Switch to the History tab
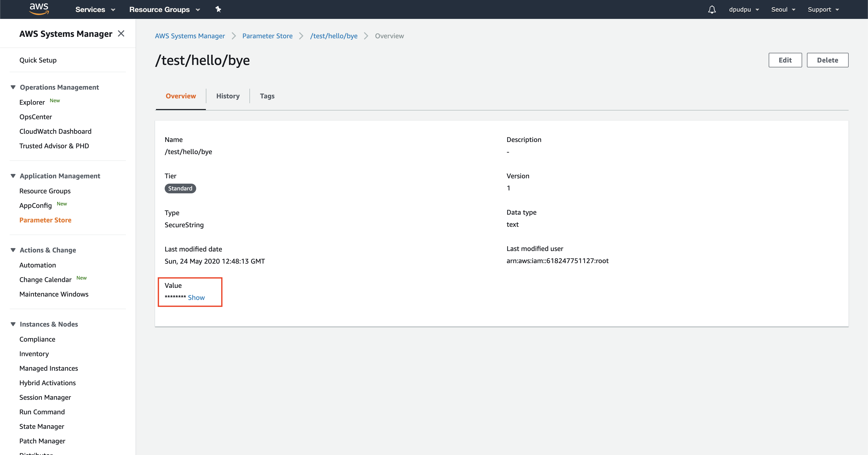 coord(228,96)
